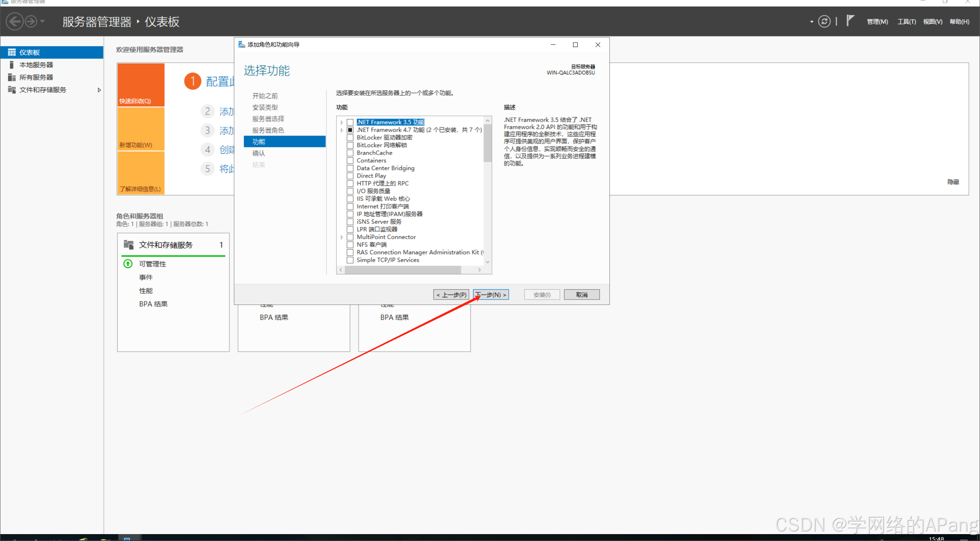Image resolution: width=980 pixels, height=541 pixels.
Task: Go to Server Roles wizard step
Action: tap(268, 130)
